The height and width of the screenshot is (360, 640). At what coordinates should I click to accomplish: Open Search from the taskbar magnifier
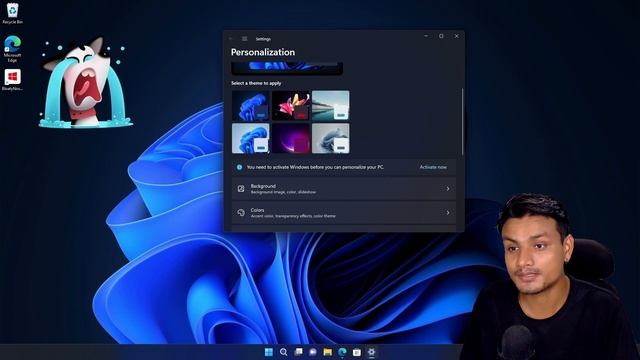[283, 352]
